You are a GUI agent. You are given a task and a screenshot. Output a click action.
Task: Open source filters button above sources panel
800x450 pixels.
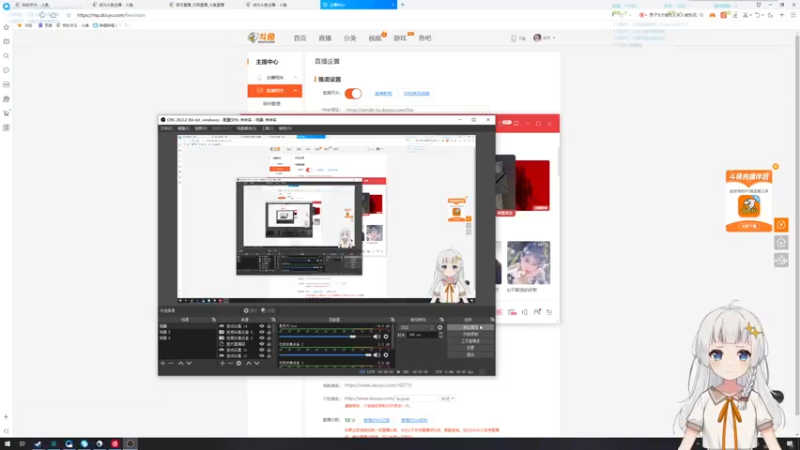(268, 310)
